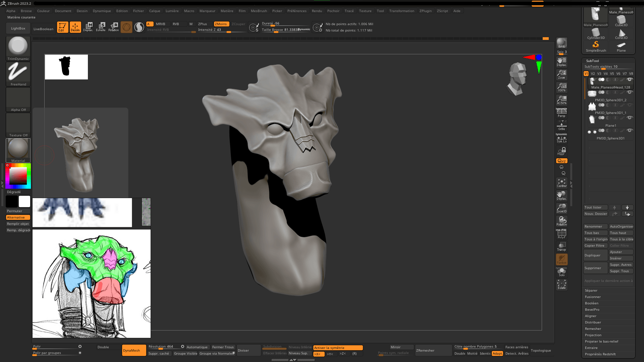644x362 pixels.
Task: Toggle Sym. Lo local symmetry
Action: 562,138
